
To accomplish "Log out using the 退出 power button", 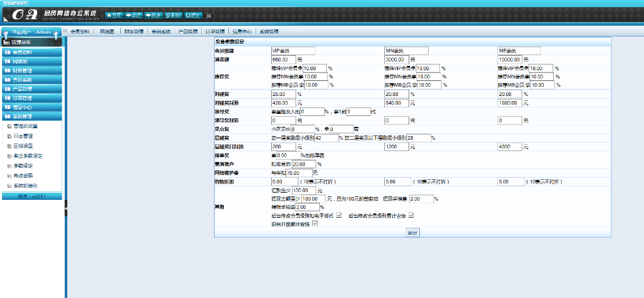I will click(x=193, y=15).
